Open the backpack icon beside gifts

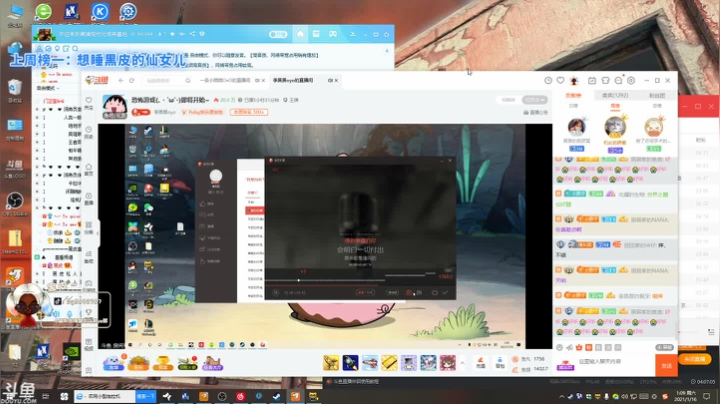(x=500, y=363)
